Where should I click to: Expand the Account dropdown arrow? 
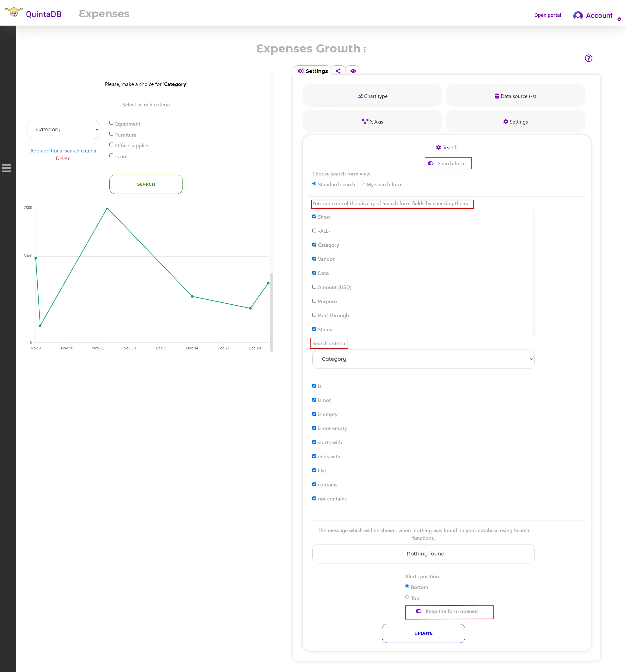619,19
